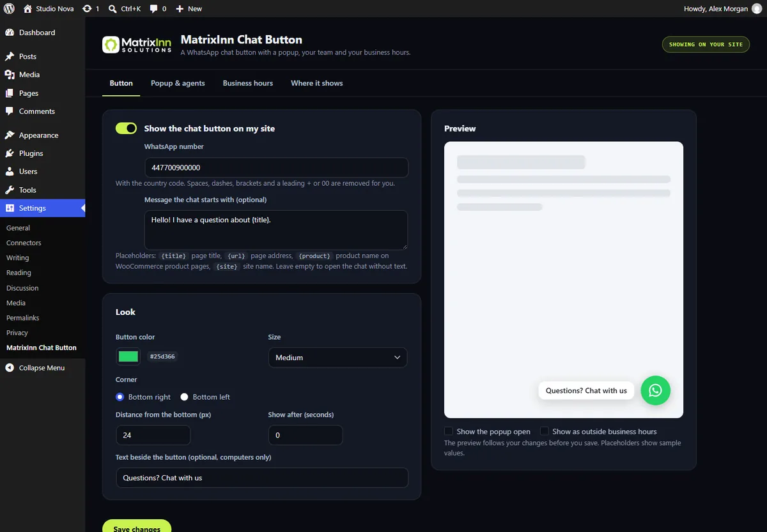Switch to the Button tab
The height and width of the screenshot is (532, 767).
(x=121, y=83)
